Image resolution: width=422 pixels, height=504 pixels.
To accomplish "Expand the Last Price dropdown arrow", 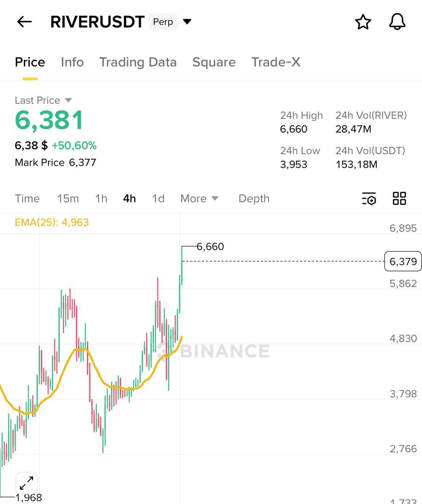I will tap(68, 100).
